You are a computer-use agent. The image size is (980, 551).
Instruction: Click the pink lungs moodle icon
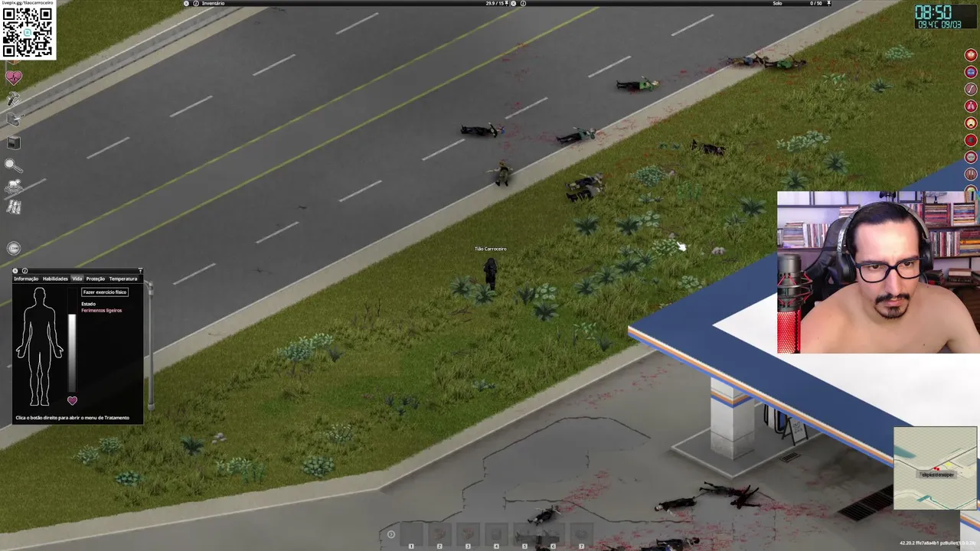coord(971,106)
